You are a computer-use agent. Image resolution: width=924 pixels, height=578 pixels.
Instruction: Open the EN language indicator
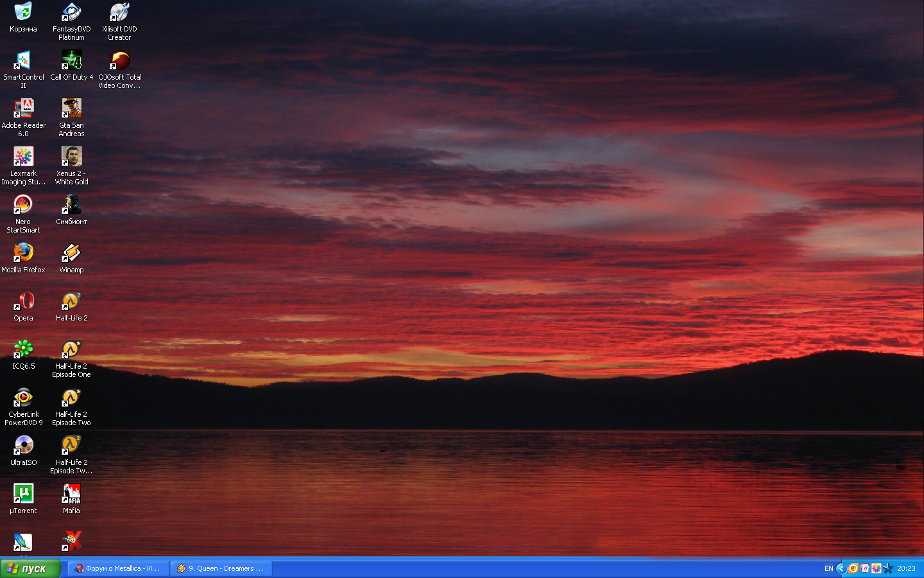click(x=828, y=568)
